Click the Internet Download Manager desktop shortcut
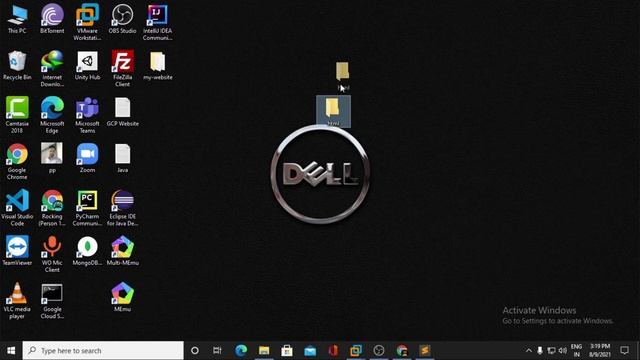This screenshot has width=640, height=360. tap(52, 69)
